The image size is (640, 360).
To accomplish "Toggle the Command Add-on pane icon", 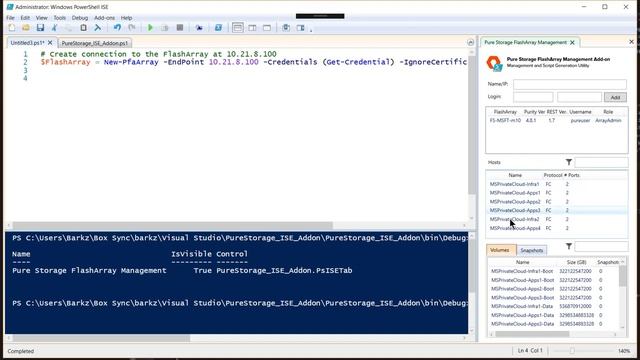I will coord(301,28).
